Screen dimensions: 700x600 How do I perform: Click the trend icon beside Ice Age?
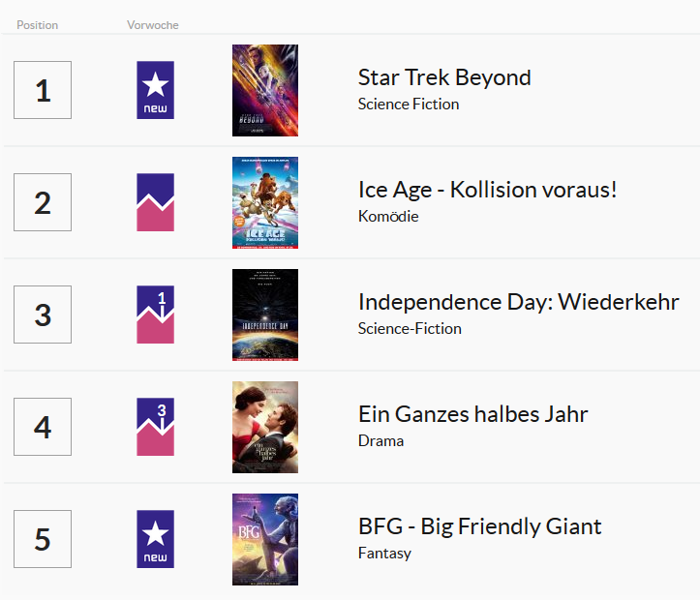155,202
